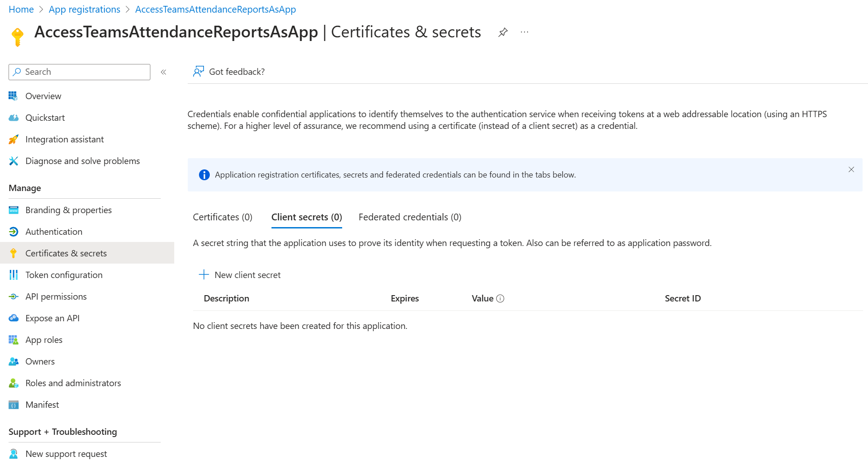Click the plus icon for new client secret
This screenshot has width=868, height=465.
[x=204, y=274]
